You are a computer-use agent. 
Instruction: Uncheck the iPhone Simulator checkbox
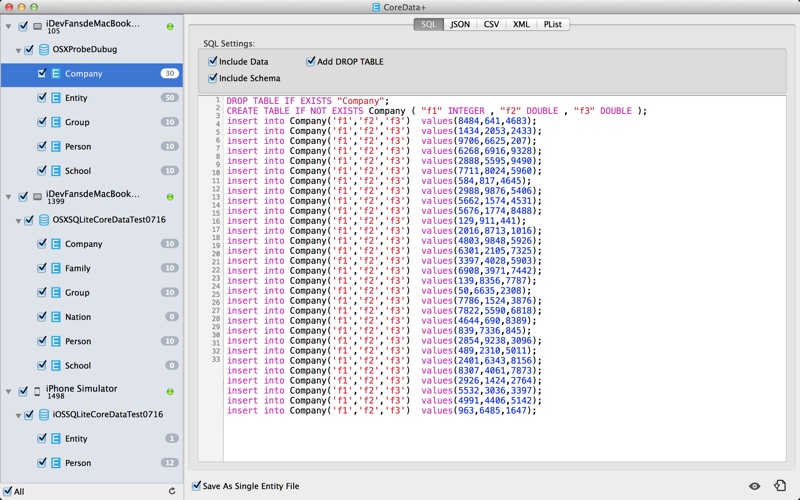(23, 391)
